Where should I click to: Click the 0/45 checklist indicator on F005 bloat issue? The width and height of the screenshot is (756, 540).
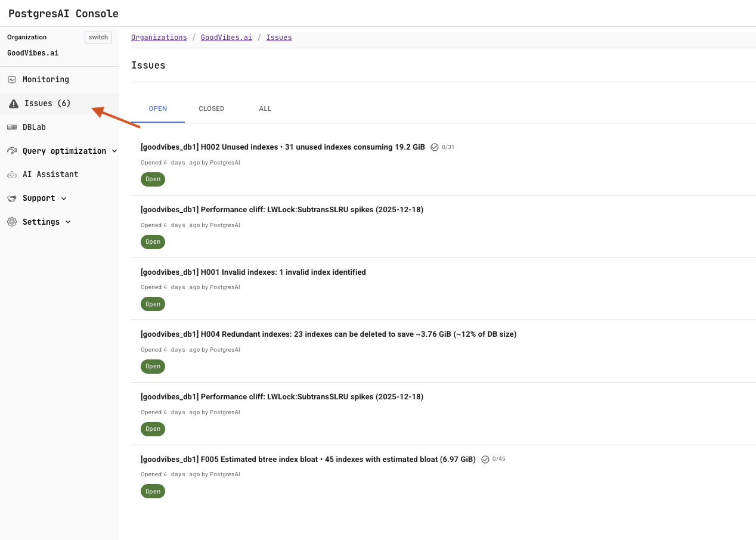click(x=498, y=459)
